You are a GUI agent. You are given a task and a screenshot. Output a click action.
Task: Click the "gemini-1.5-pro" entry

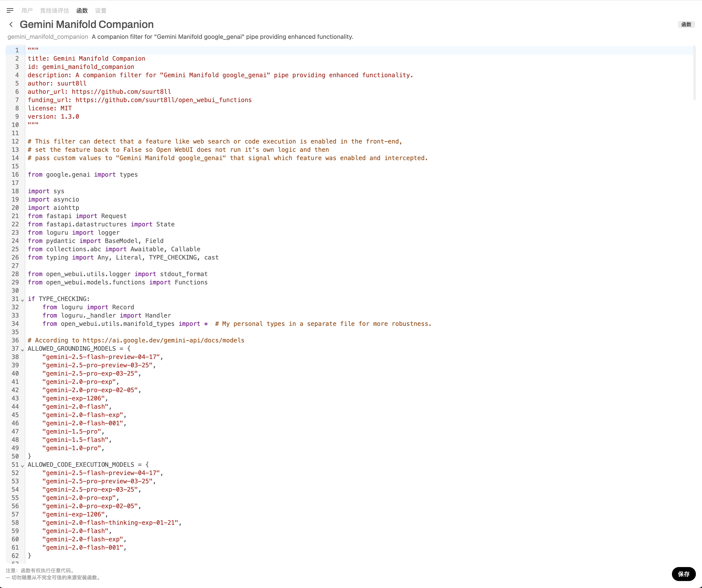click(73, 431)
